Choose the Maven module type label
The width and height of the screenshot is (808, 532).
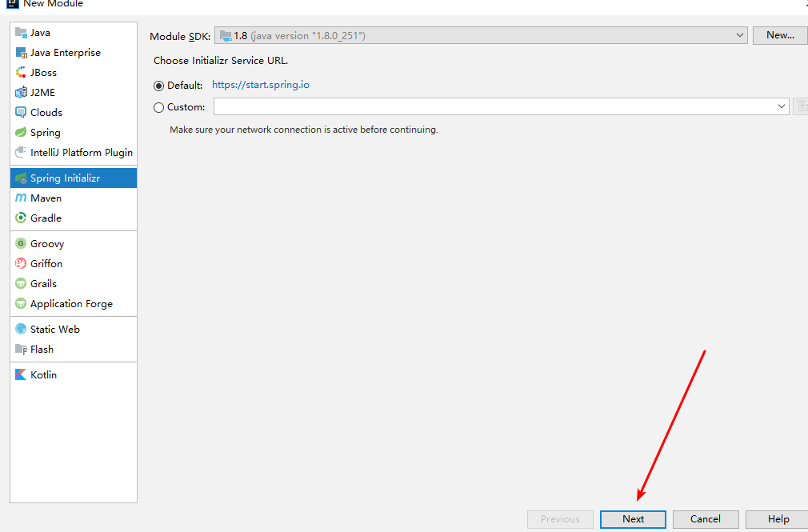[46, 198]
